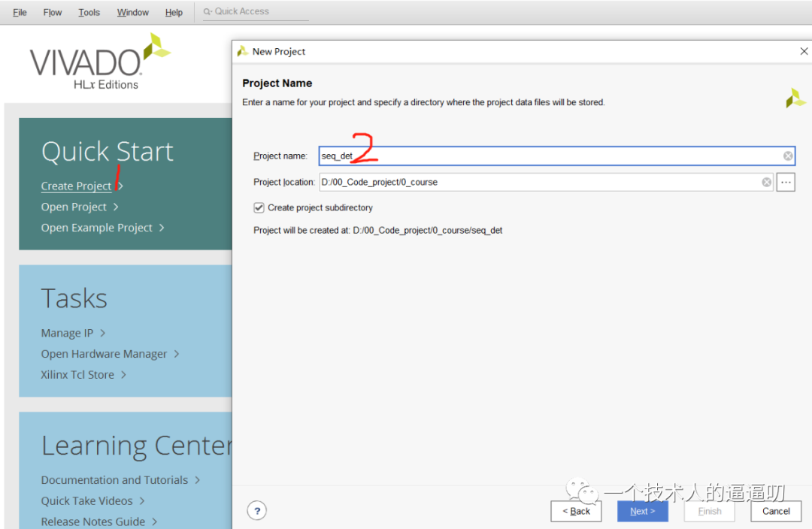Click the Create Project link
812x529 pixels.
[76, 186]
